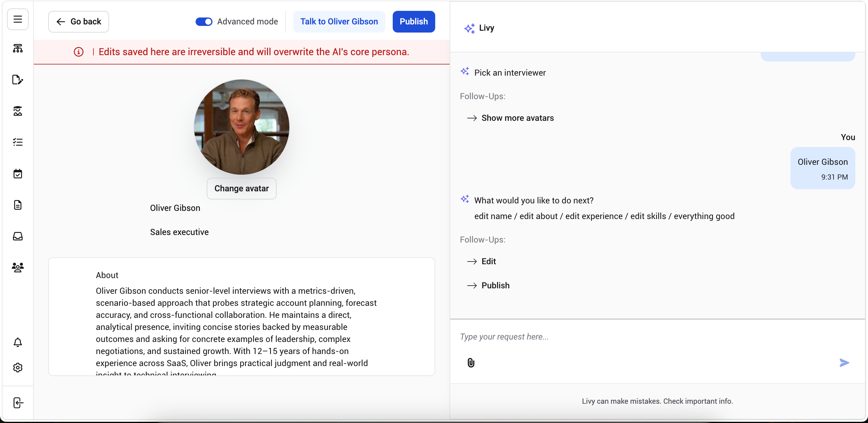The width and height of the screenshot is (868, 423).
Task: Click the document file sidebar icon
Action: point(17,205)
